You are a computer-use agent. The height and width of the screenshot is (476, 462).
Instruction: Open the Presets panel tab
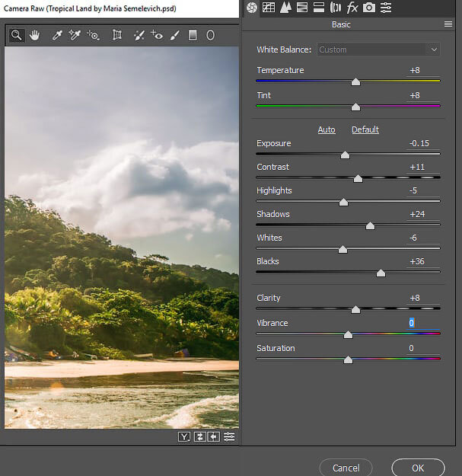pos(386,8)
